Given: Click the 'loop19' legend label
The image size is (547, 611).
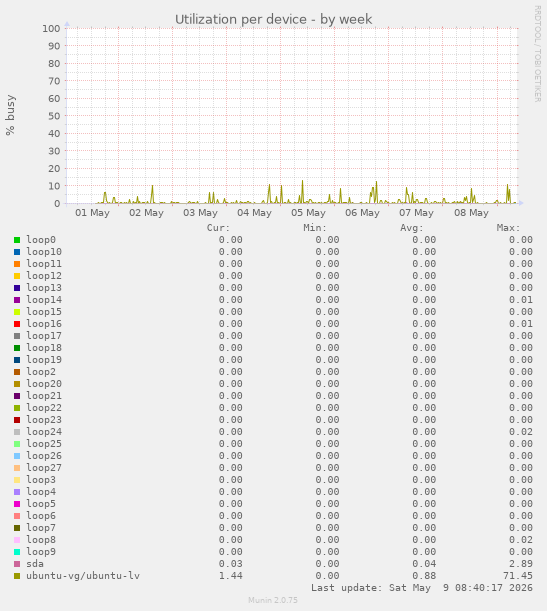Looking at the screenshot, I should coord(44,360).
